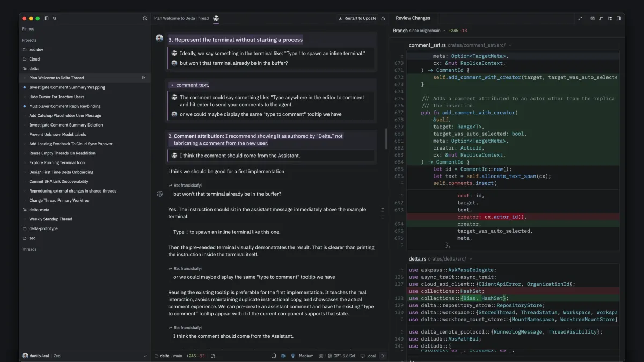The width and height of the screenshot is (644, 362).
Task: Click the comment text quote block
Action: pos(271,100)
